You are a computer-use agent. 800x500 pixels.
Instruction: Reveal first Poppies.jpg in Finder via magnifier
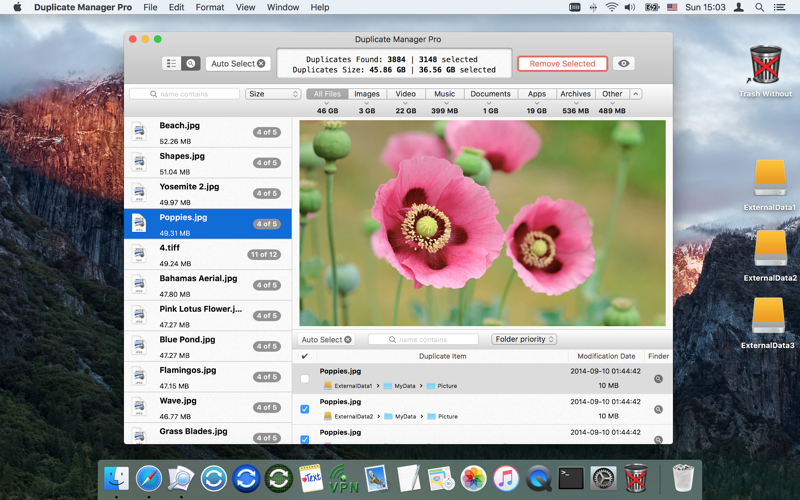(x=658, y=379)
